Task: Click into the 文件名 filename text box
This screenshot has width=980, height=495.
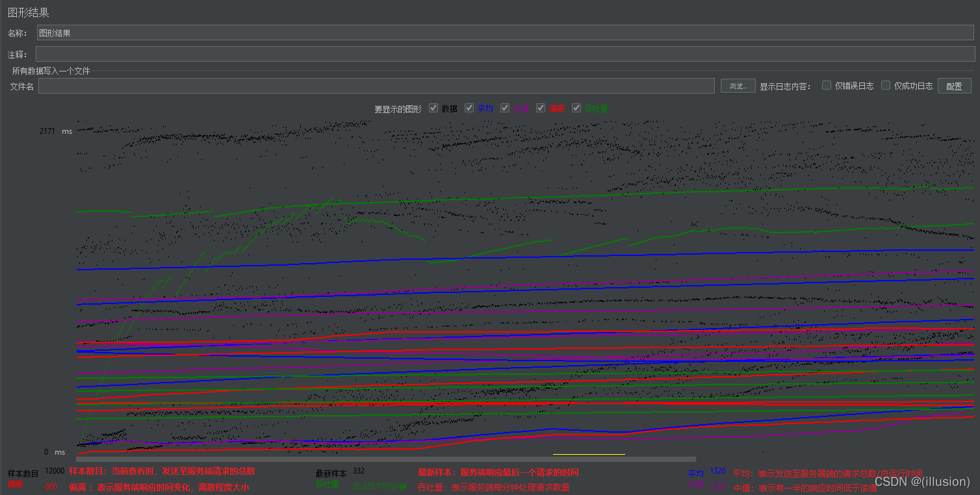Action: 376,86
